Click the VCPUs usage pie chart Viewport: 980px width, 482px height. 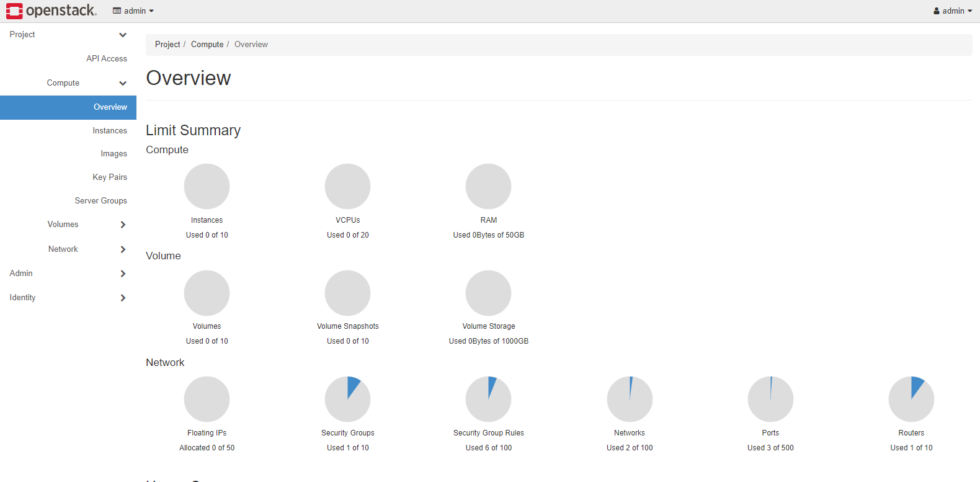[x=348, y=186]
